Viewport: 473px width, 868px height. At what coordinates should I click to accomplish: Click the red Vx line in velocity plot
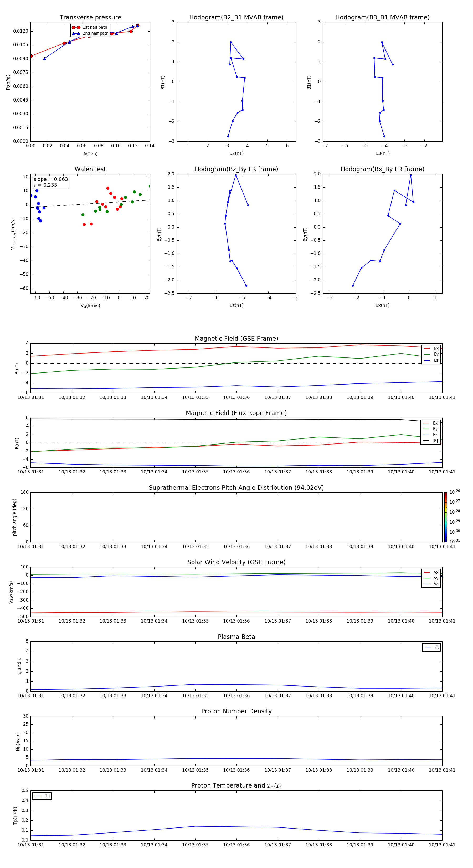pyautogui.click(x=236, y=612)
